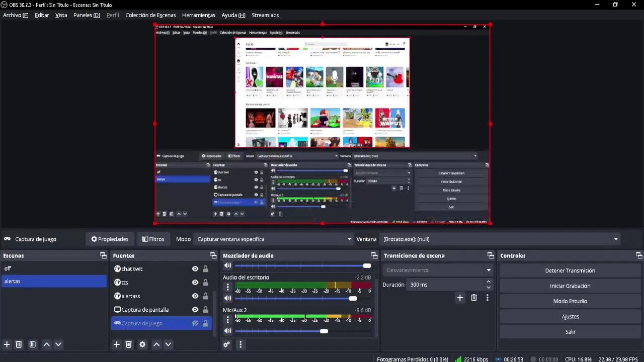The image size is (644, 362).
Task: Open advanced audio properties gear icon
Action: click(226, 344)
